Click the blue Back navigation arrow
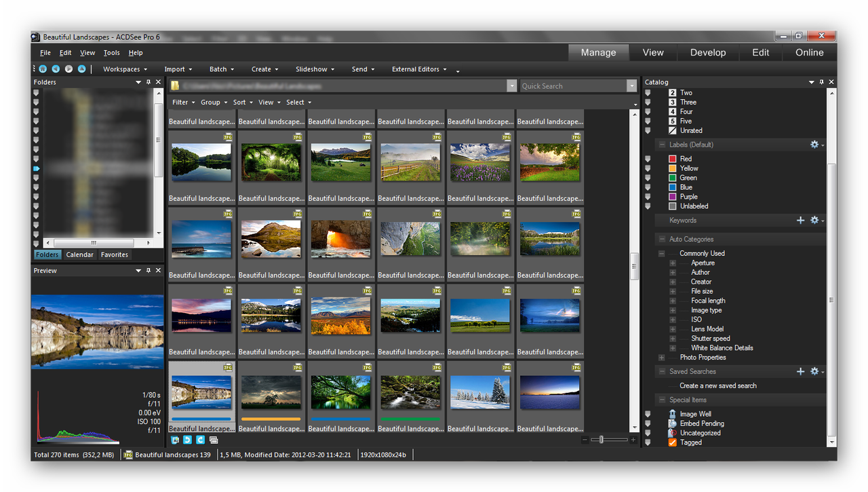The height and width of the screenshot is (492, 868). tap(56, 69)
